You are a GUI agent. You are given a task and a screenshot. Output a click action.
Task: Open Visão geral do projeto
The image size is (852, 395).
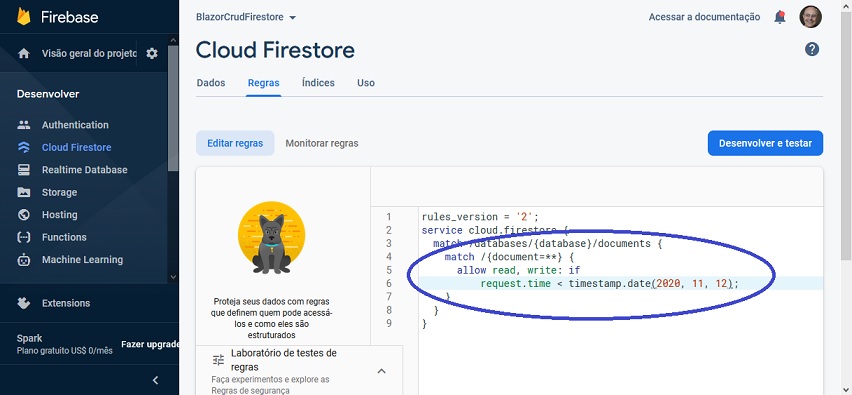click(89, 53)
